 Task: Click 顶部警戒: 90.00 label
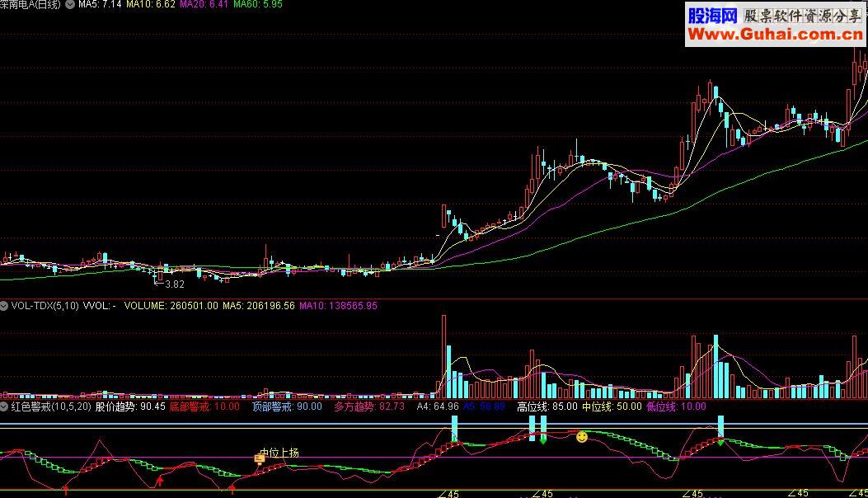(287, 406)
